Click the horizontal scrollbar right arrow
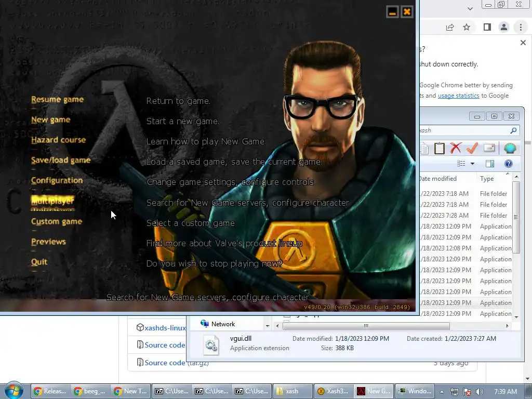The width and height of the screenshot is (532, 399). (x=507, y=326)
